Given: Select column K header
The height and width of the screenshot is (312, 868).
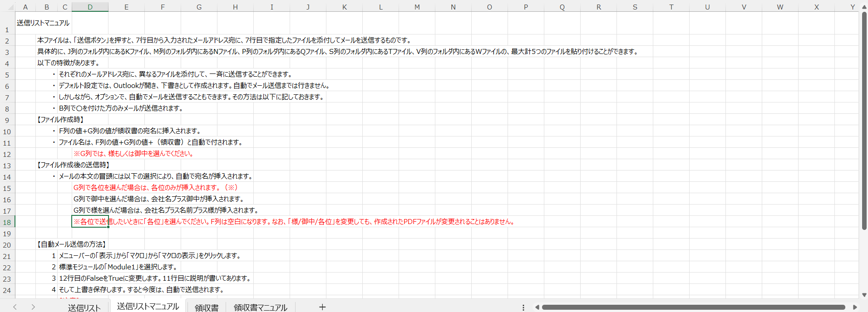Looking at the screenshot, I should 344,7.
